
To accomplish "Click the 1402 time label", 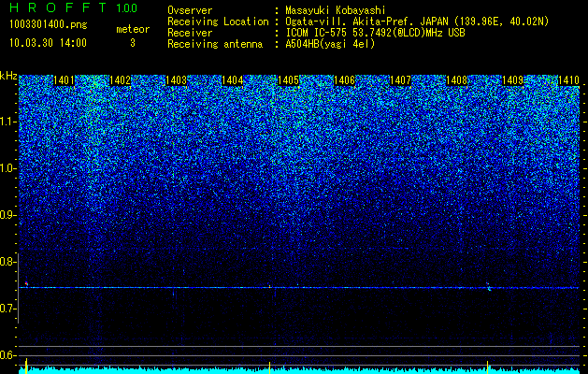I will point(120,80).
